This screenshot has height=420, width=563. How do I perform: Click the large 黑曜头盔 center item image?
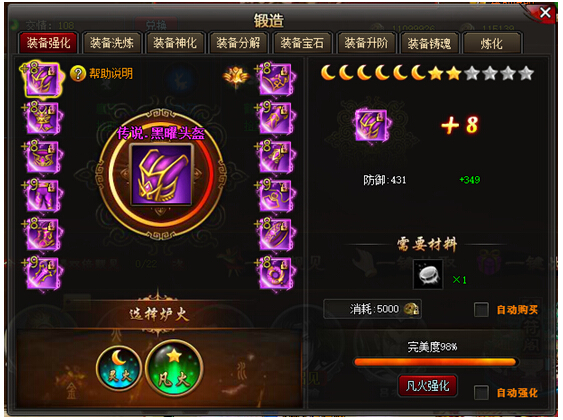[x=162, y=175]
